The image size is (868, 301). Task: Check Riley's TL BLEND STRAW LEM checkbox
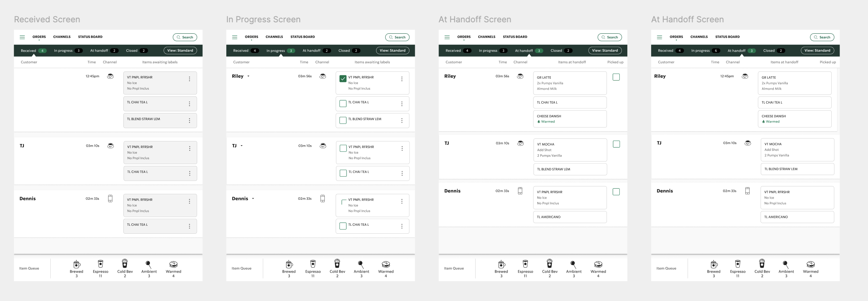click(343, 120)
